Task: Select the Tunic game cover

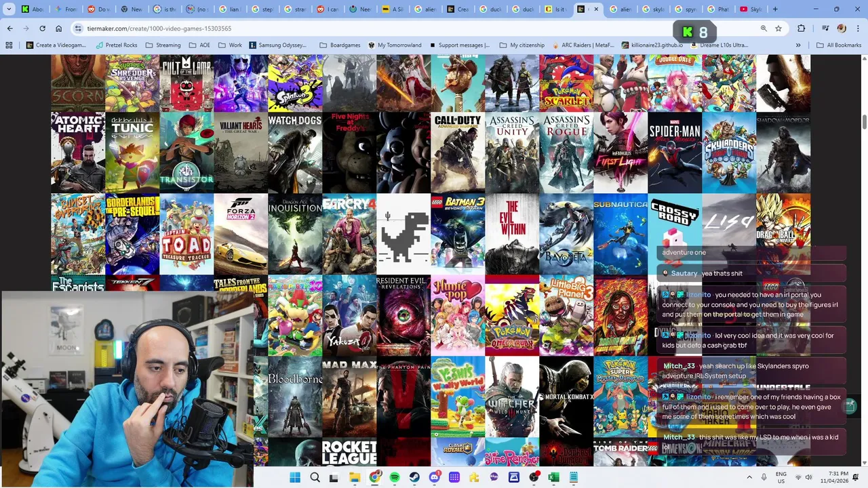Action: click(x=132, y=152)
